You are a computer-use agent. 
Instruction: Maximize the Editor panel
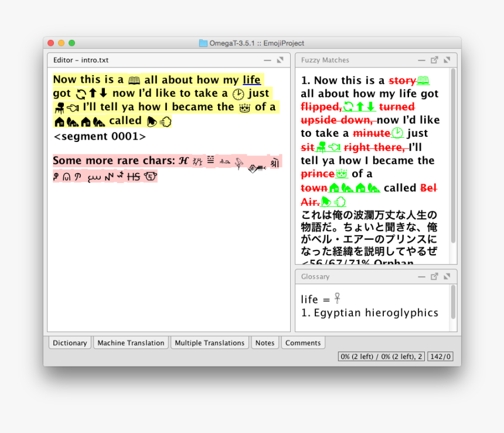tap(280, 60)
